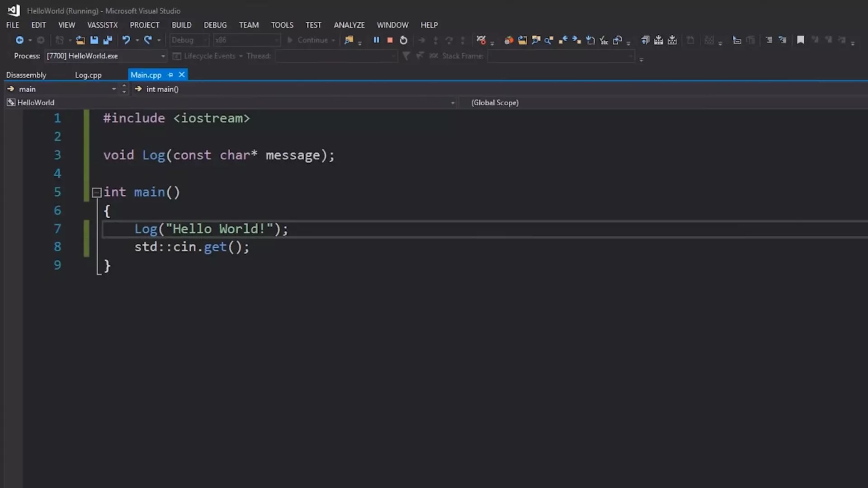Close the Main.cpp tab
This screenshot has width=868, height=488.
pyautogui.click(x=181, y=75)
